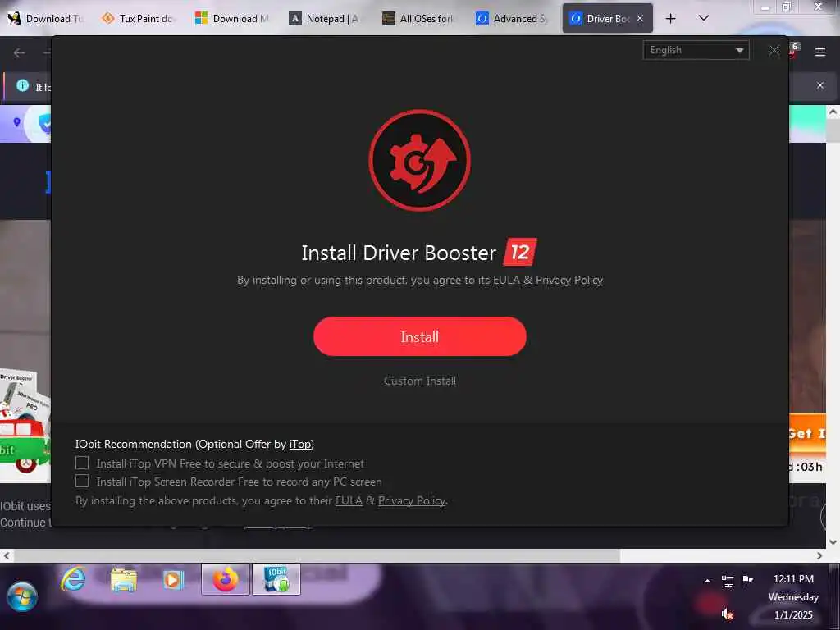Click the horizontal scrollbar right arrow
Image resolution: width=840 pixels, height=630 pixels.
tap(819, 555)
